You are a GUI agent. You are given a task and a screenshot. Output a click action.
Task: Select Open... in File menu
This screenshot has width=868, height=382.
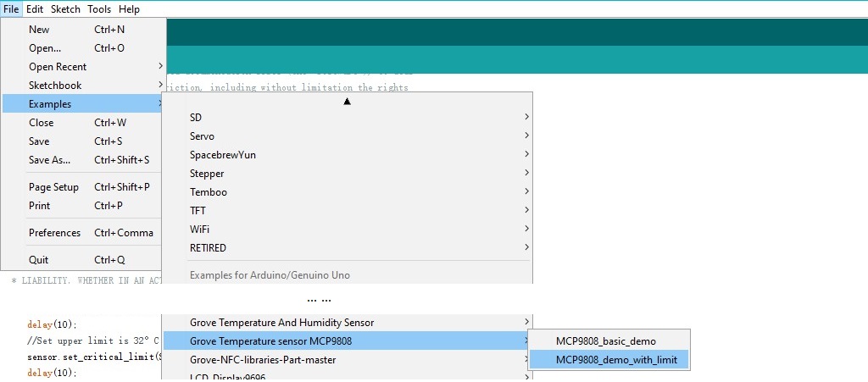pos(84,48)
